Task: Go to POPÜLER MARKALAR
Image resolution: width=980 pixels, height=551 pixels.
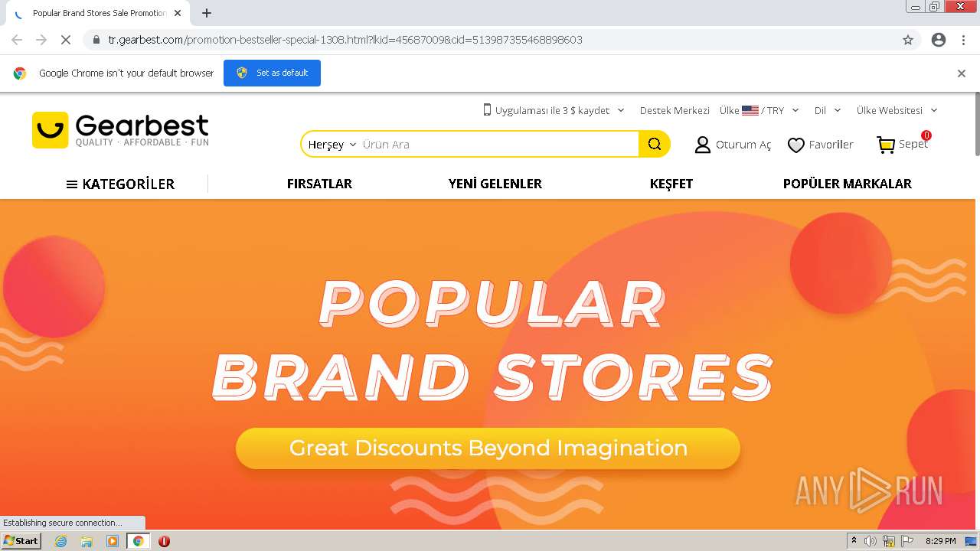Action: tap(847, 184)
